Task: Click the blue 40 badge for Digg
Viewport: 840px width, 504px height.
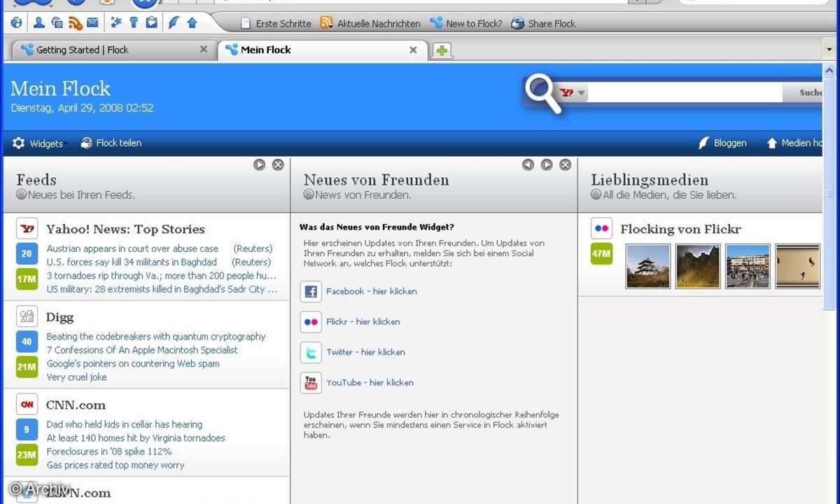Action: coord(27,342)
